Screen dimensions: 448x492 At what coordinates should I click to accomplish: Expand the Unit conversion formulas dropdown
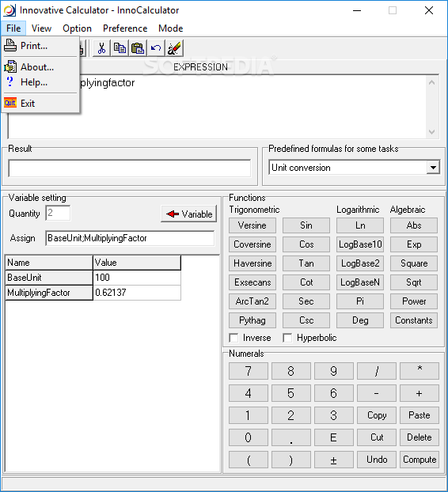433,168
